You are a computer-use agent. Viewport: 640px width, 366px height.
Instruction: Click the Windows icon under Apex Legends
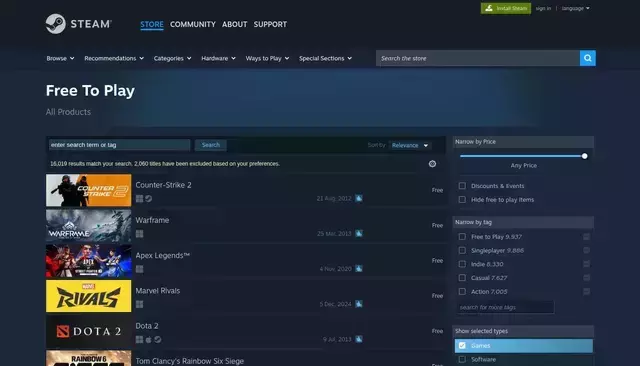coord(139,269)
